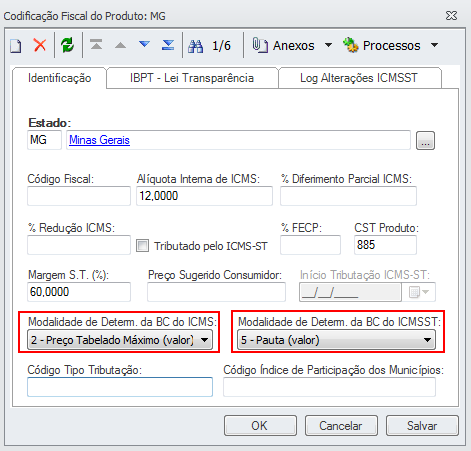Jump to the last record
This screenshot has height=451, width=471.
pyautogui.click(x=168, y=45)
